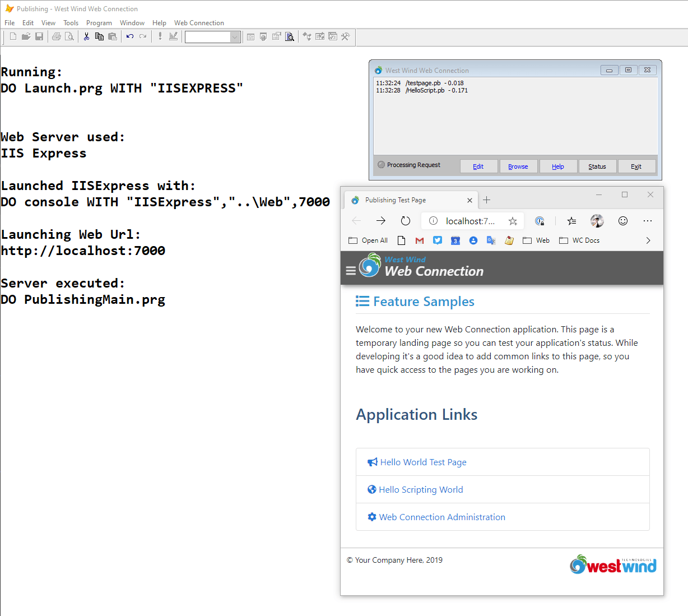The height and width of the screenshot is (616, 688).
Task: Toggle the hamburger navigation menu
Action: pyautogui.click(x=351, y=271)
